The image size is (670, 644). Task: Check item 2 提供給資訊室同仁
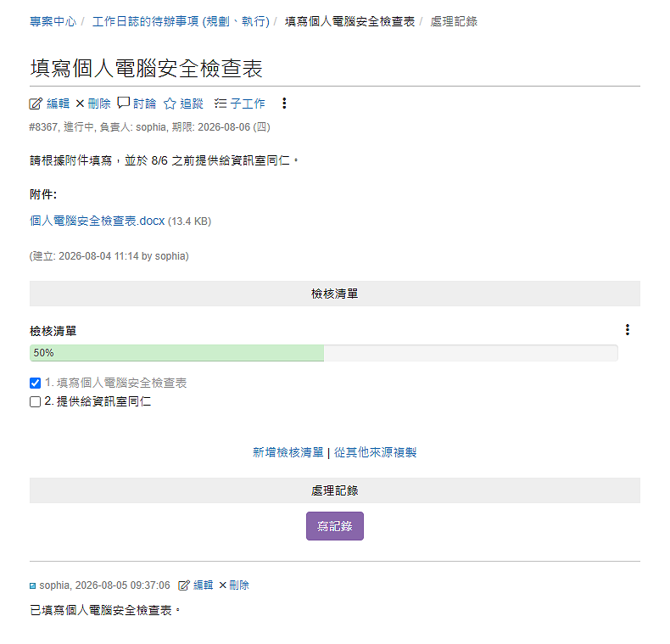click(35, 401)
